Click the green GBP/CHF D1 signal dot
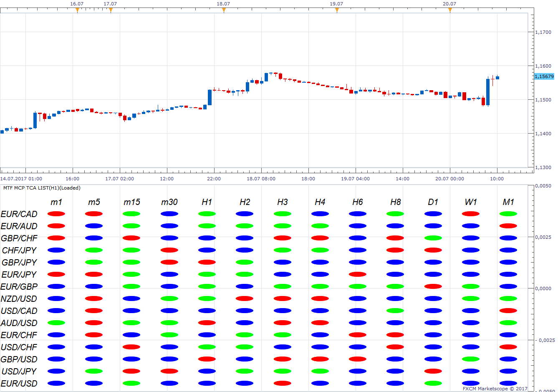The height and width of the screenshot is (392, 558). click(433, 238)
